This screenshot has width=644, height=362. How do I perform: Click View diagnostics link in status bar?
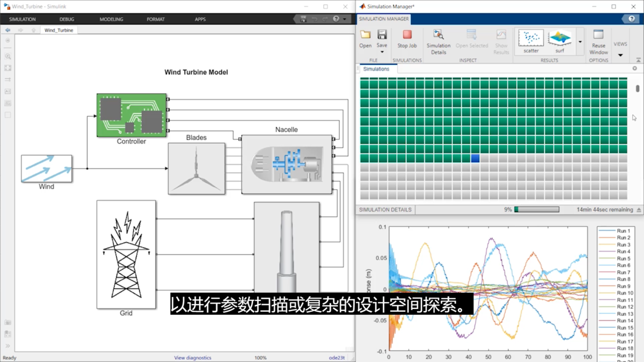point(193,358)
